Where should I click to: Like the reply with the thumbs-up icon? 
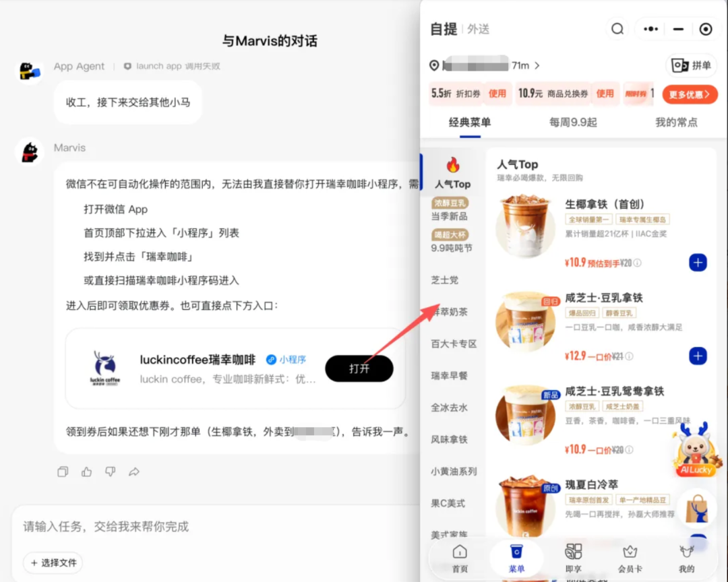[x=86, y=472]
